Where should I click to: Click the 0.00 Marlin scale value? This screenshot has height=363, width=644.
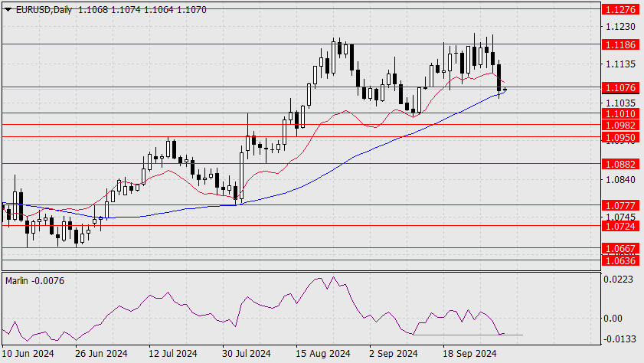(613, 319)
